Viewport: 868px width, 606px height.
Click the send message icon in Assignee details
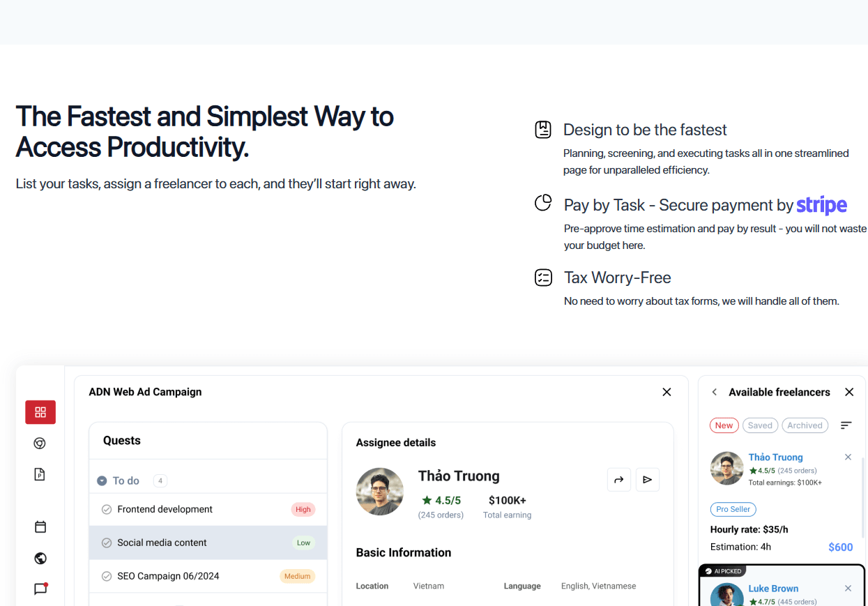point(648,480)
